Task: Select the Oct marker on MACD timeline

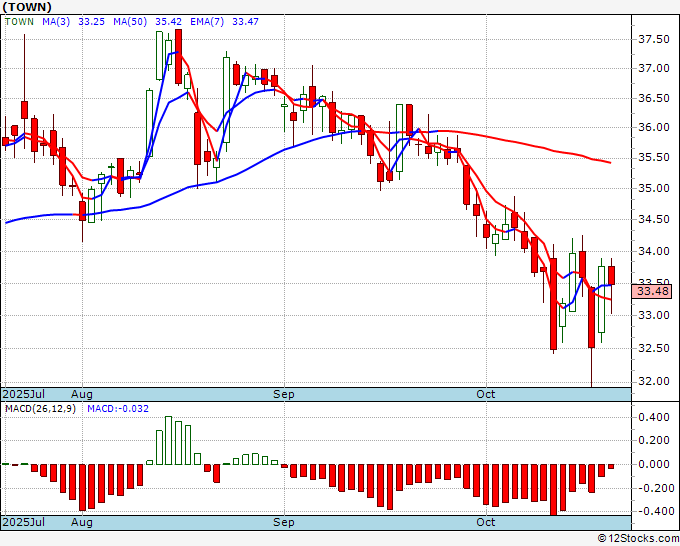Action: pos(485,522)
